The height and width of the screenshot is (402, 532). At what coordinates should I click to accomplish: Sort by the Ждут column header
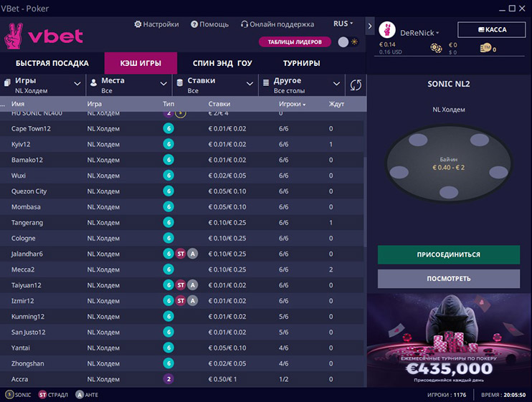pos(336,104)
